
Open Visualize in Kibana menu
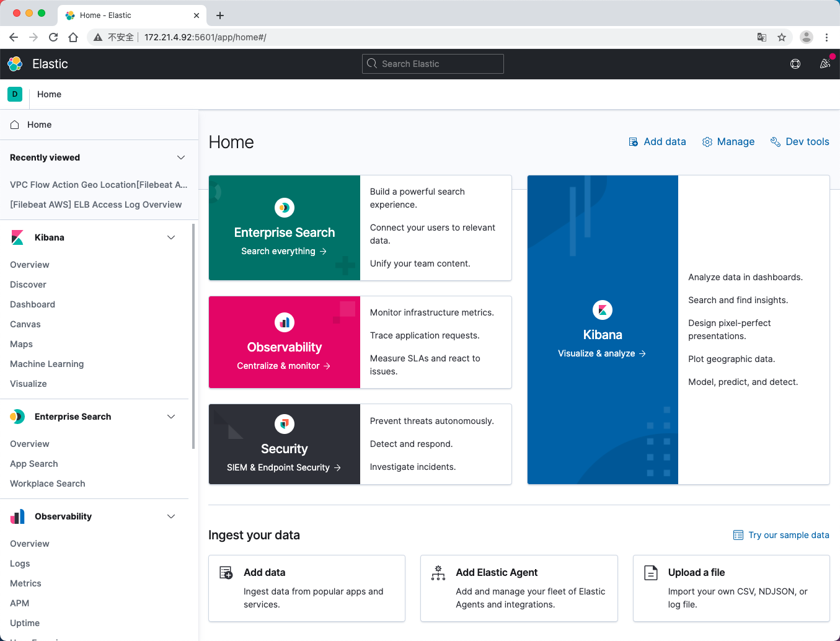tap(29, 384)
